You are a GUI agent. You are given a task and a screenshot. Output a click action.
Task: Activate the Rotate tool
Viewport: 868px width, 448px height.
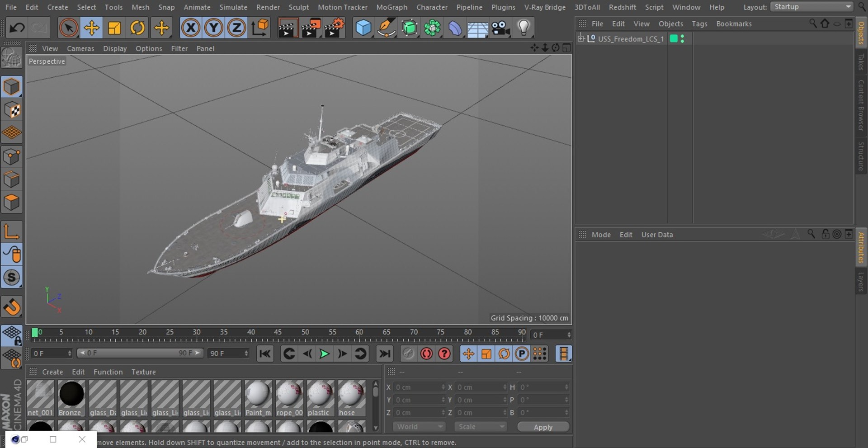[x=137, y=28]
